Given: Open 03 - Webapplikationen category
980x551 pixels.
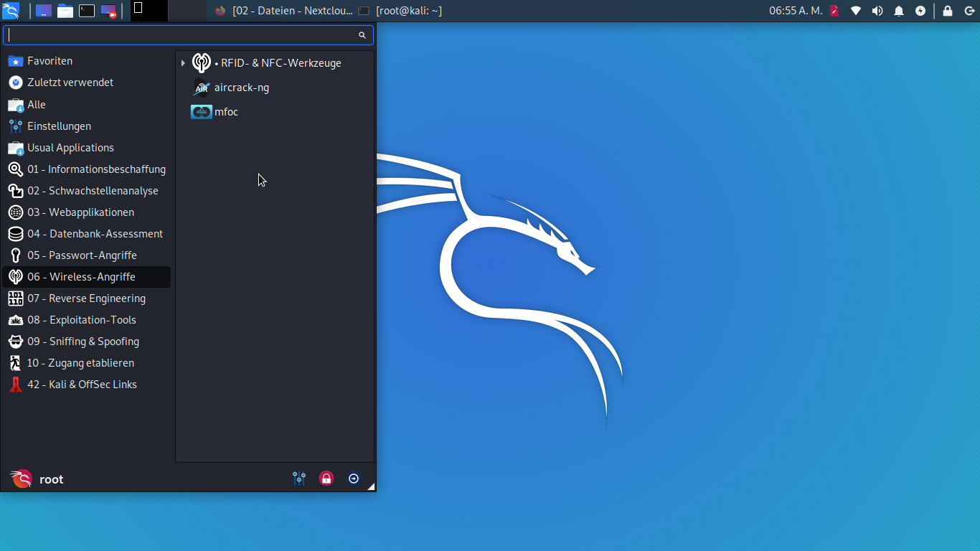Looking at the screenshot, I should 87,212.
